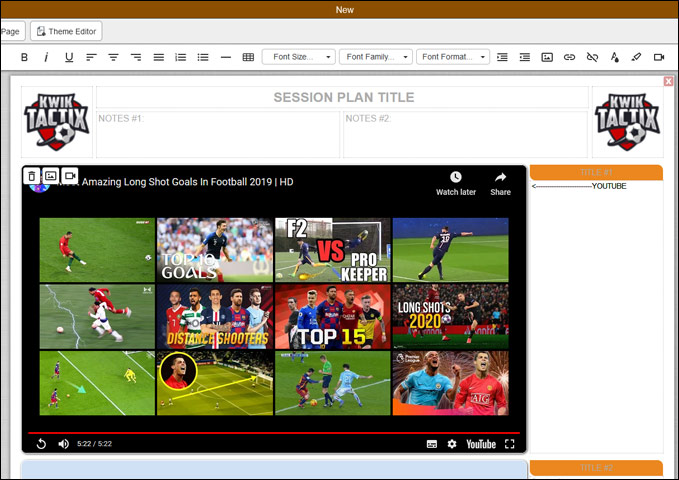Click the highlighter color icon
The image size is (679, 480).
pyautogui.click(x=636, y=57)
